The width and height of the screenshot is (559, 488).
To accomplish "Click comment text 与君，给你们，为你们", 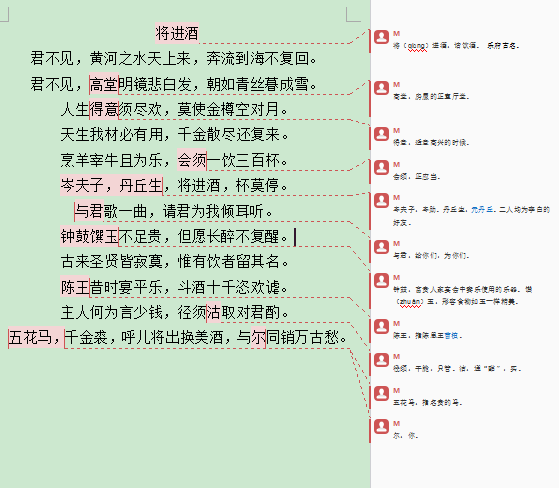I will pos(431,256).
